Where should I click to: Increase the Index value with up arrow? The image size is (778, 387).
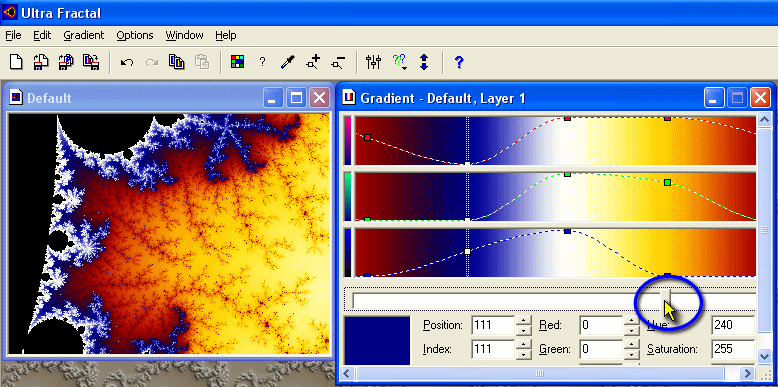pyautogui.click(x=523, y=344)
